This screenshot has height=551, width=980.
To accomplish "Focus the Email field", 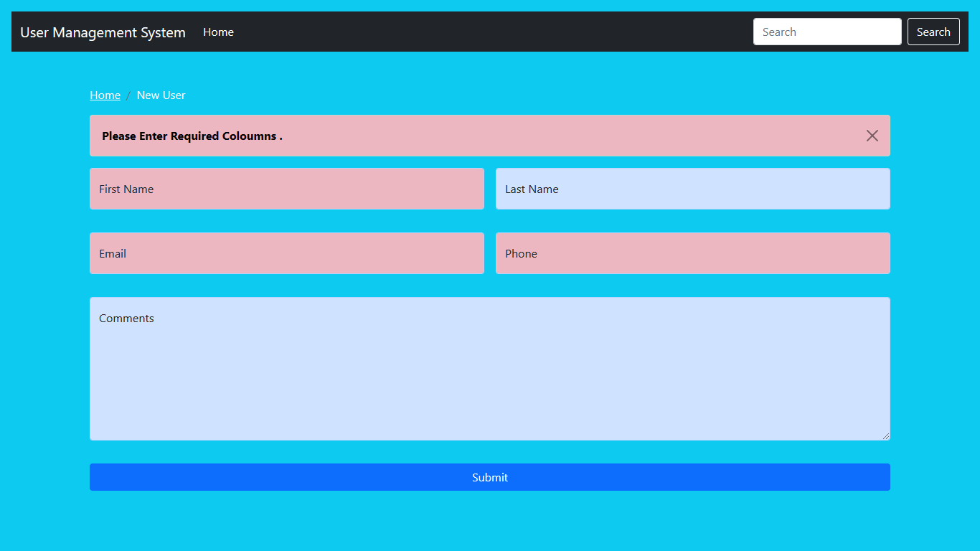I will pos(287,253).
